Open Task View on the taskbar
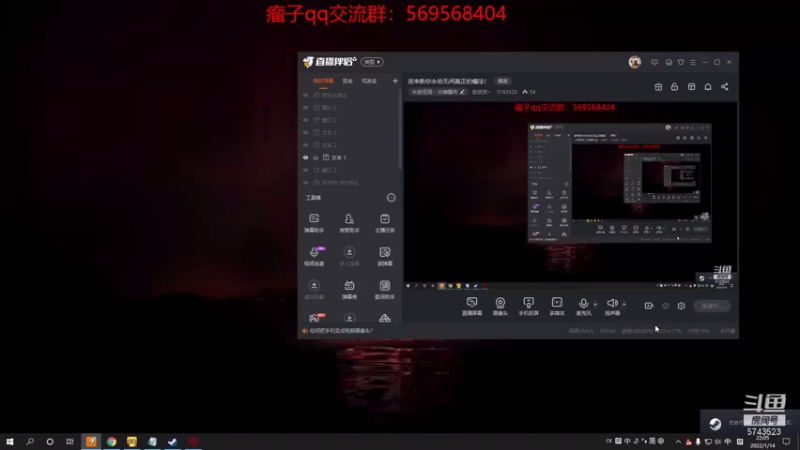 [x=69, y=441]
